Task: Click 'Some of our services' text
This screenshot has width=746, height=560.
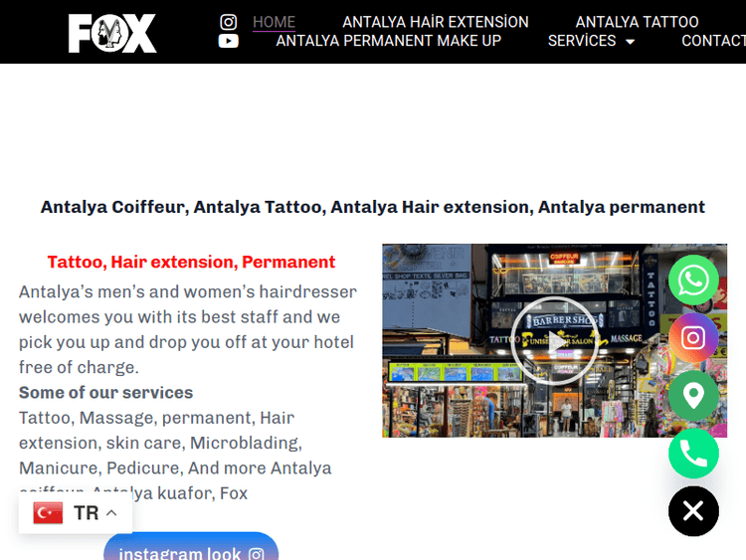Action: [x=105, y=393]
